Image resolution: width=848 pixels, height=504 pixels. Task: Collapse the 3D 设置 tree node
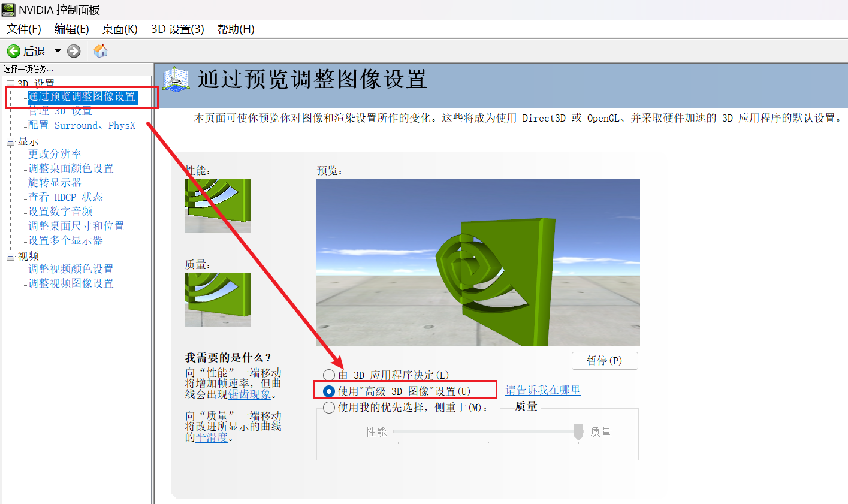tap(10, 84)
